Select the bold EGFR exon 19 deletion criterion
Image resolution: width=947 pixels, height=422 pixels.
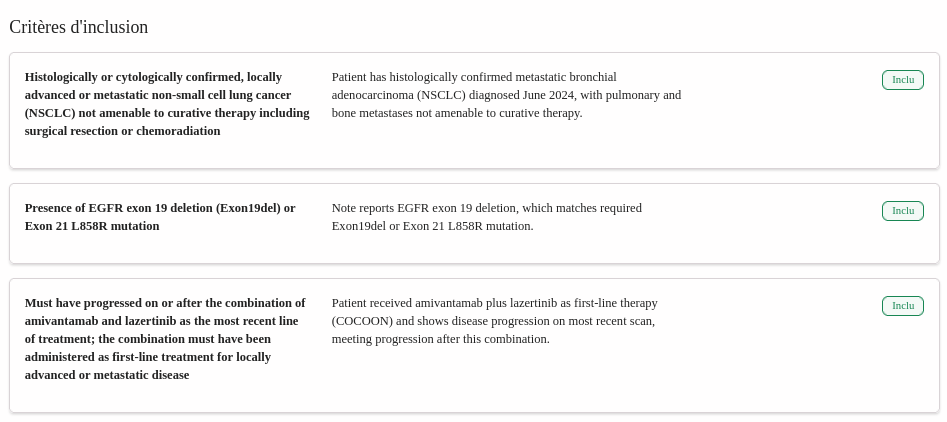(x=160, y=217)
